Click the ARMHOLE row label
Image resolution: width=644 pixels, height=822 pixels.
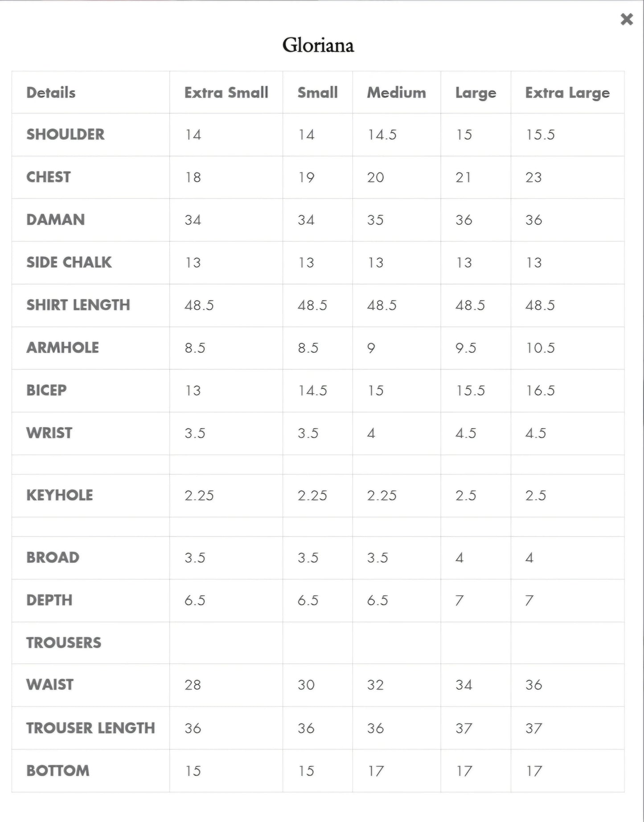pyautogui.click(x=63, y=348)
